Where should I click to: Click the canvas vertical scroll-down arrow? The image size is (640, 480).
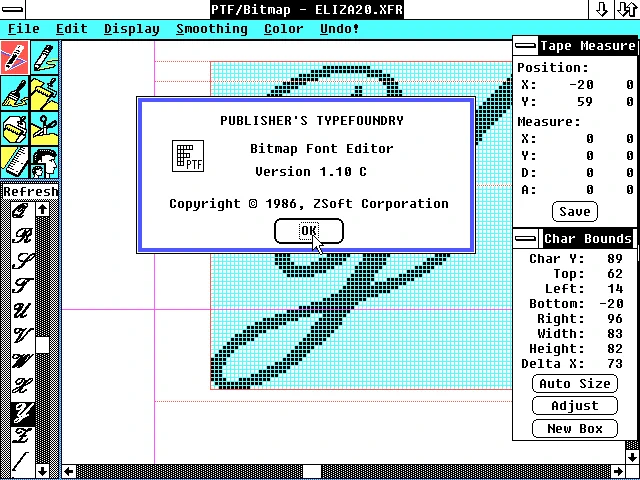[633, 456]
